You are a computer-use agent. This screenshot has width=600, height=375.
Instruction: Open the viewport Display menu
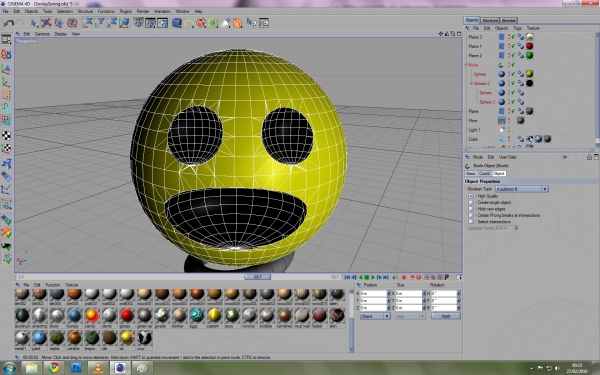click(60, 34)
